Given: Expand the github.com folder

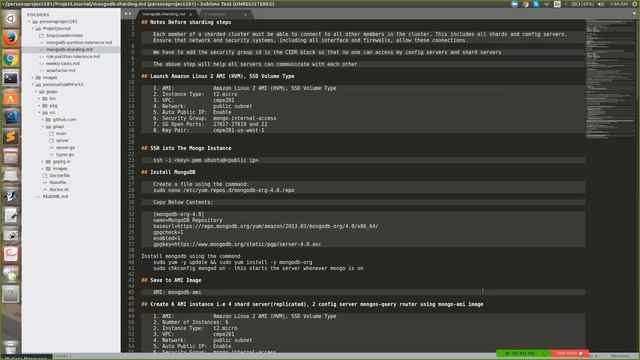Looking at the screenshot, I should (43, 120).
